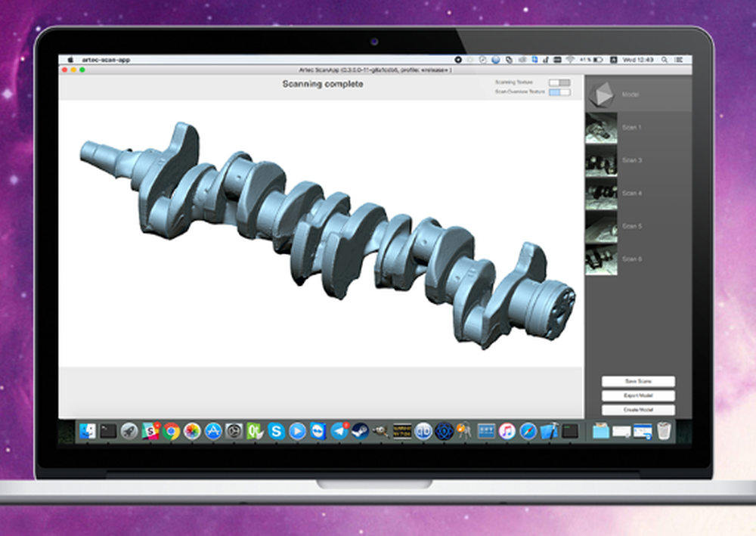The width and height of the screenshot is (756, 536).
Task: Toggle the Scan Overview Texture switch
Action: pyautogui.click(x=559, y=92)
